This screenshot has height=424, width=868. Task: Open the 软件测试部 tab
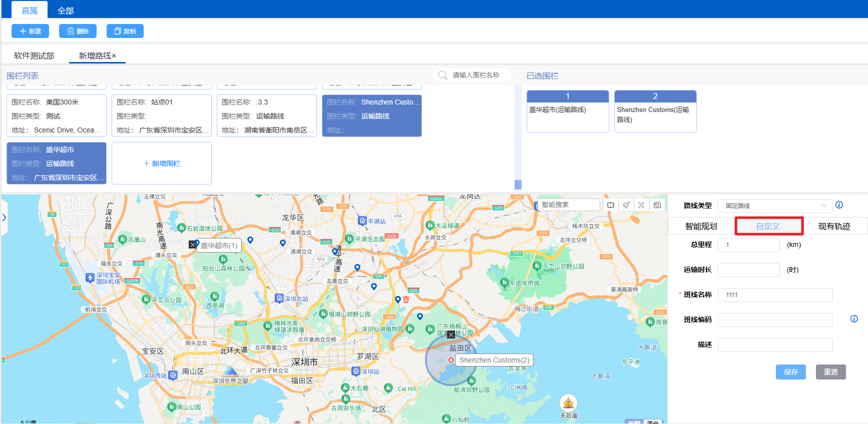(34, 55)
